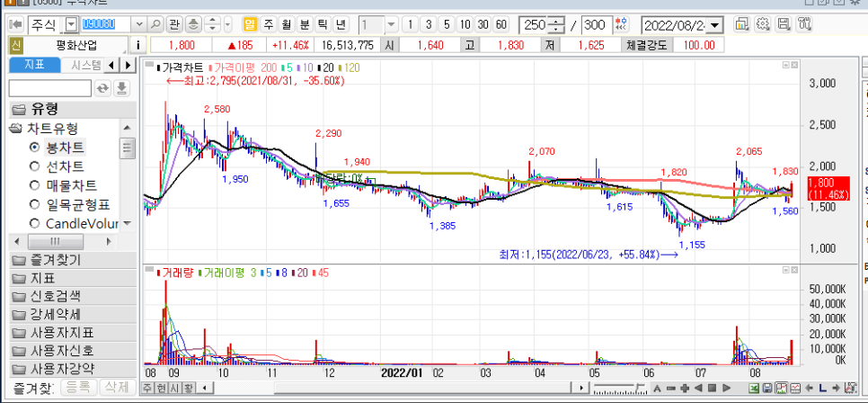This screenshot has width=868, height=403.
Task: Open the 주식 market type dropdown
Action: (71, 25)
